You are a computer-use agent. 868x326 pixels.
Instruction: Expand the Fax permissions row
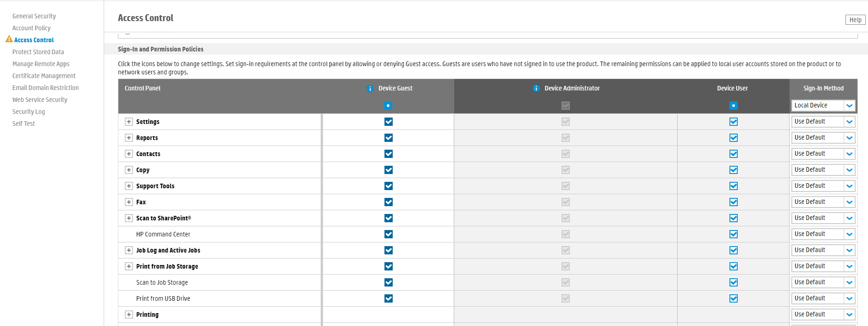coord(129,202)
